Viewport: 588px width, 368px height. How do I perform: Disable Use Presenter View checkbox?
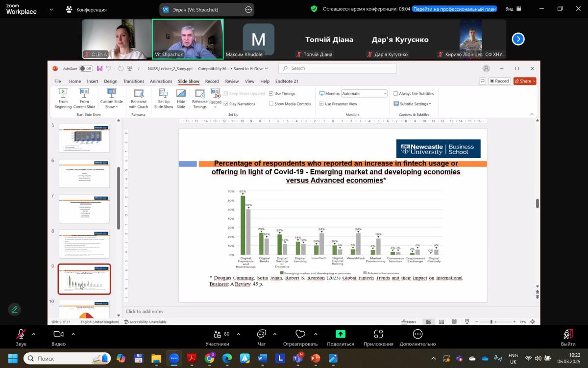321,104
